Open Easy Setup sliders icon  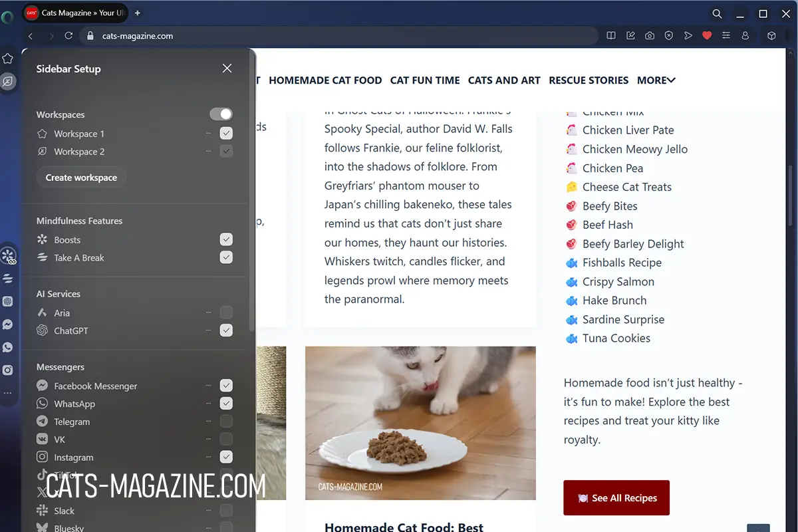click(726, 36)
